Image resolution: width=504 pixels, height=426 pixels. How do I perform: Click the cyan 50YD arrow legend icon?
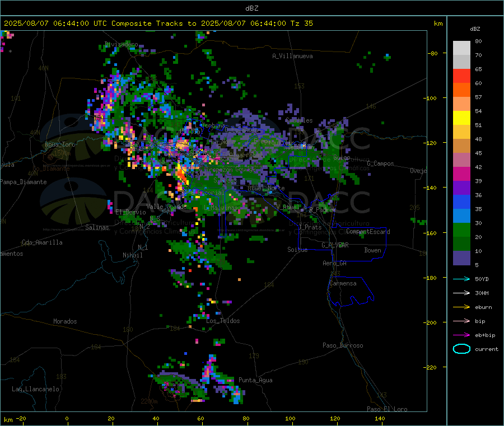[461, 279]
